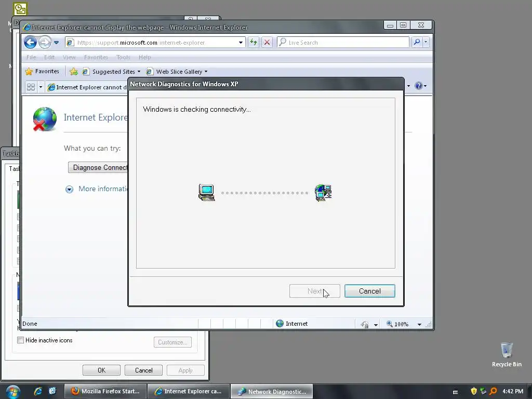
Task: Switch to Mozilla Firefox Start taskbar button
Action: coord(105,391)
